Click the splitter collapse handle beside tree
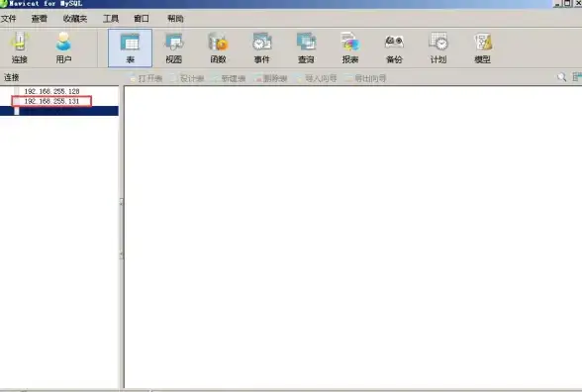582x392 pixels. click(x=121, y=229)
